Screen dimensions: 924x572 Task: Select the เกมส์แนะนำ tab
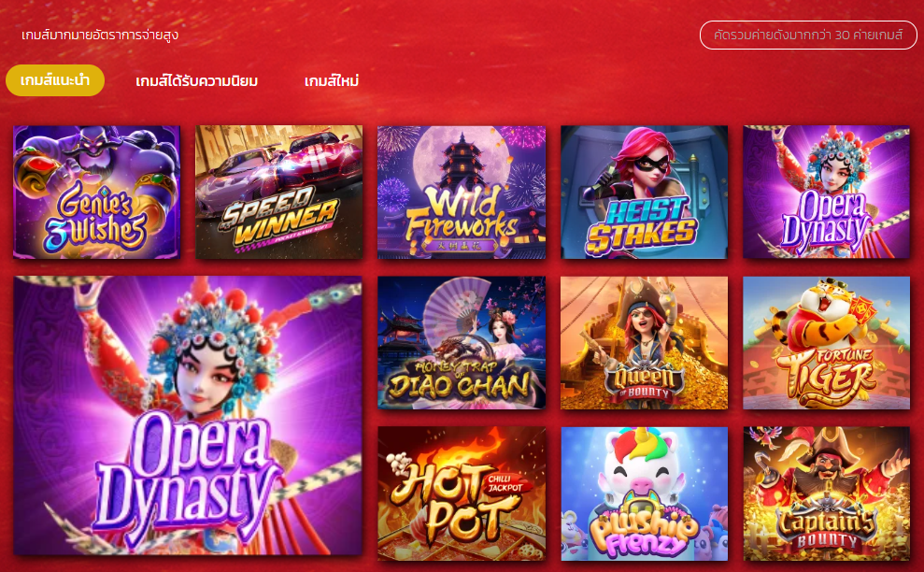(55, 80)
